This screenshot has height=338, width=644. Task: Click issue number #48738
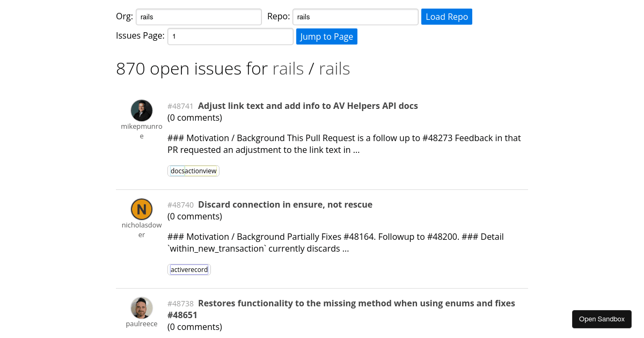point(180,304)
